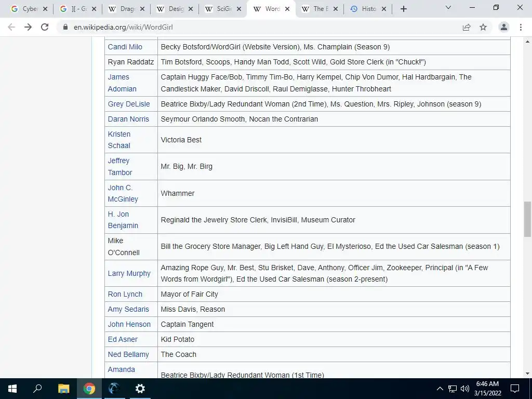The height and width of the screenshot is (399, 532).
Task: Open a new browser tab
Action: (403, 9)
